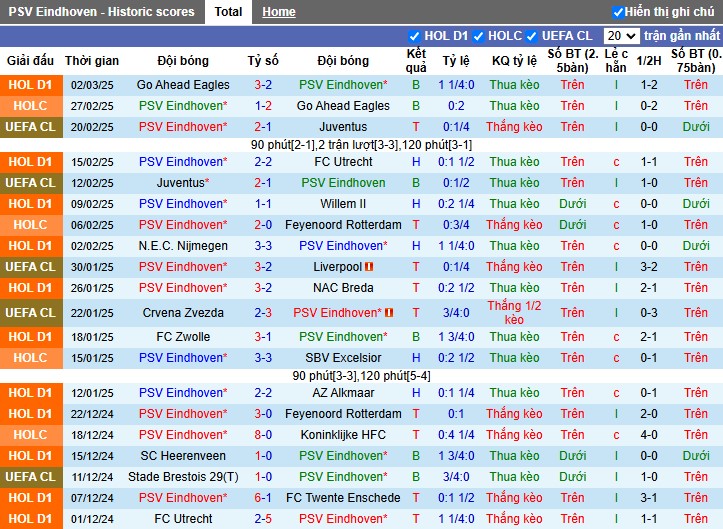Switch to the Total tab

click(x=228, y=12)
